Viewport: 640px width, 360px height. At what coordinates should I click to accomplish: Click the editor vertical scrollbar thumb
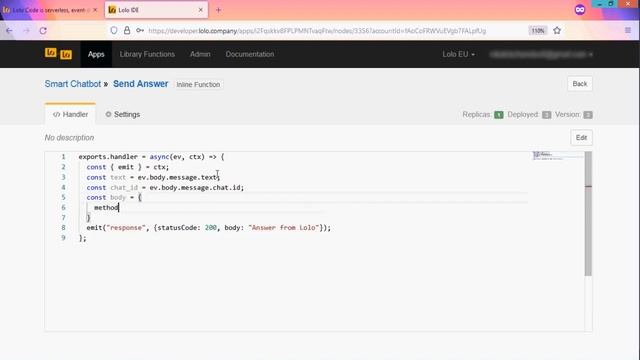pyautogui.click(x=588, y=213)
